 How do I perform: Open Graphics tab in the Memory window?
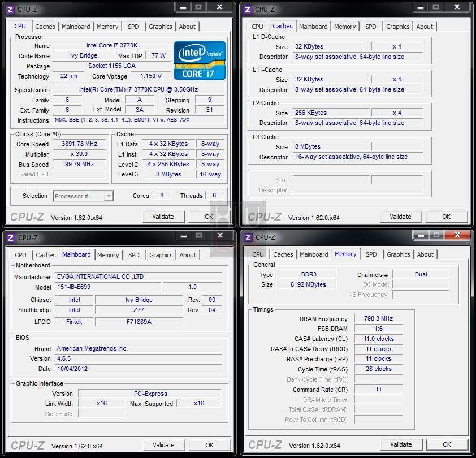tap(399, 254)
